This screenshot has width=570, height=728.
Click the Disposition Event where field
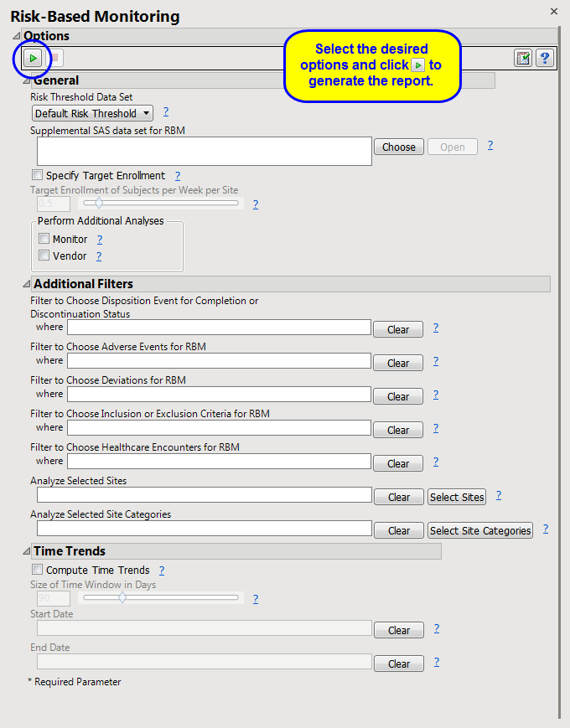coord(220,328)
